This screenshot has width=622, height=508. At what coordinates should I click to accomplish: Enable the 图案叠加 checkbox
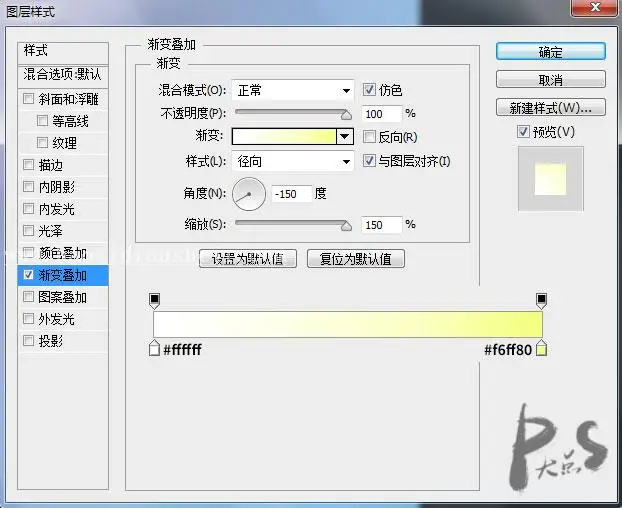click(29, 296)
